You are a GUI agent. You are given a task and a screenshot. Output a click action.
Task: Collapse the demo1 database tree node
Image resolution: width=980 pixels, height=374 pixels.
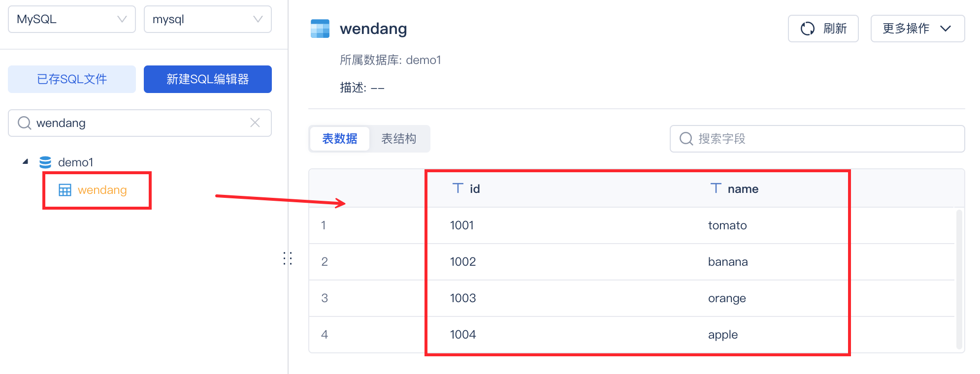coord(25,162)
